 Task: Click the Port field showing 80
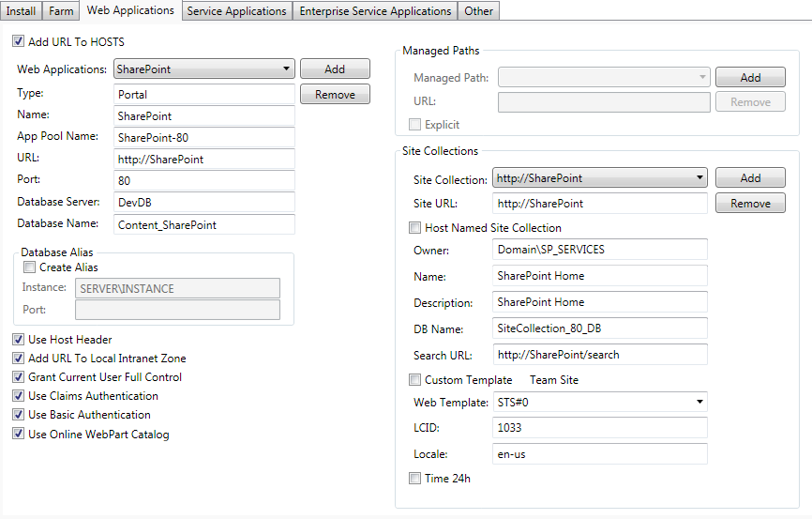(204, 180)
